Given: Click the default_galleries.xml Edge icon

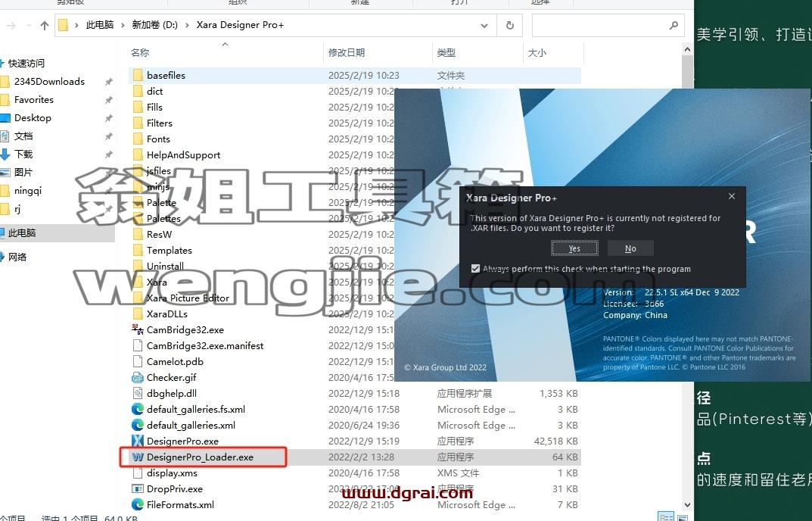Looking at the screenshot, I should (x=137, y=425).
